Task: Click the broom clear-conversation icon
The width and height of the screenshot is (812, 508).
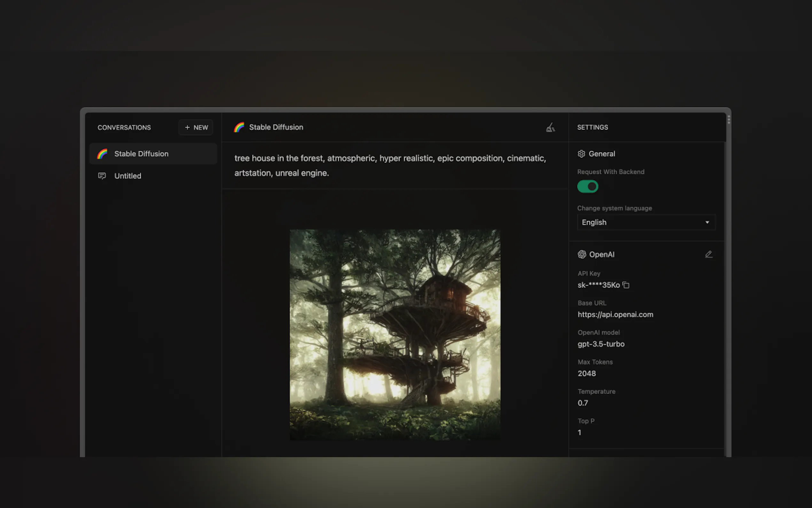Action: 550,128
